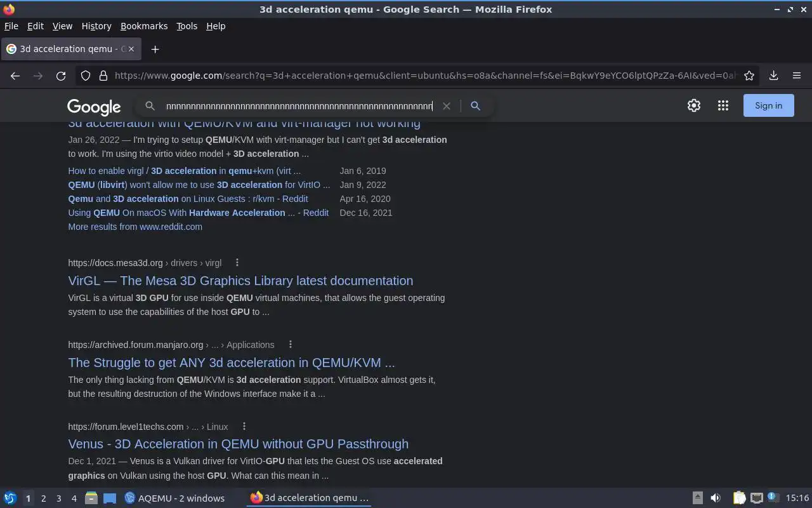
Task: Sign in to Google
Action: (768, 105)
